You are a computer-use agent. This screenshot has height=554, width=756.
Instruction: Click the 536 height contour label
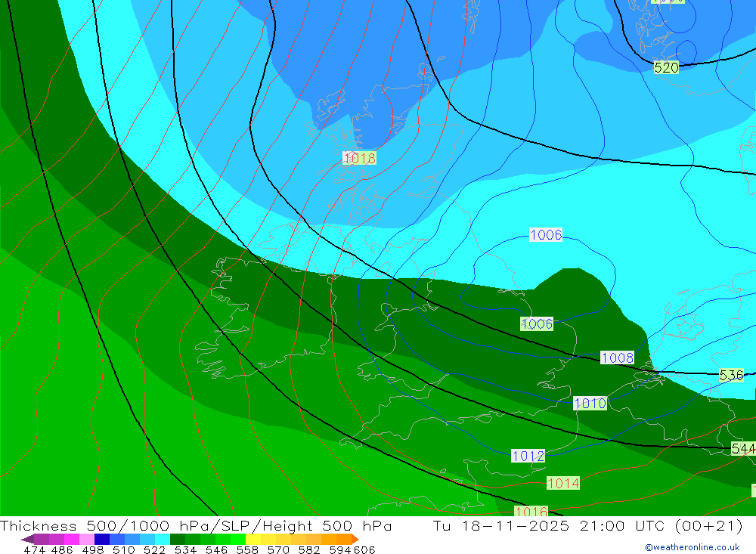[731, 375]
